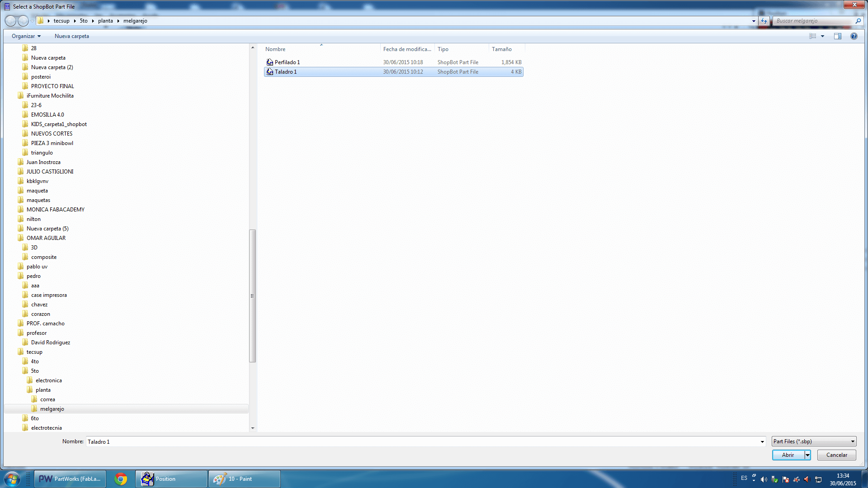The height and width of the screenshot is (488, 868).
Task: Switch to PartWorks taskbar window
Action: [70, 479]
